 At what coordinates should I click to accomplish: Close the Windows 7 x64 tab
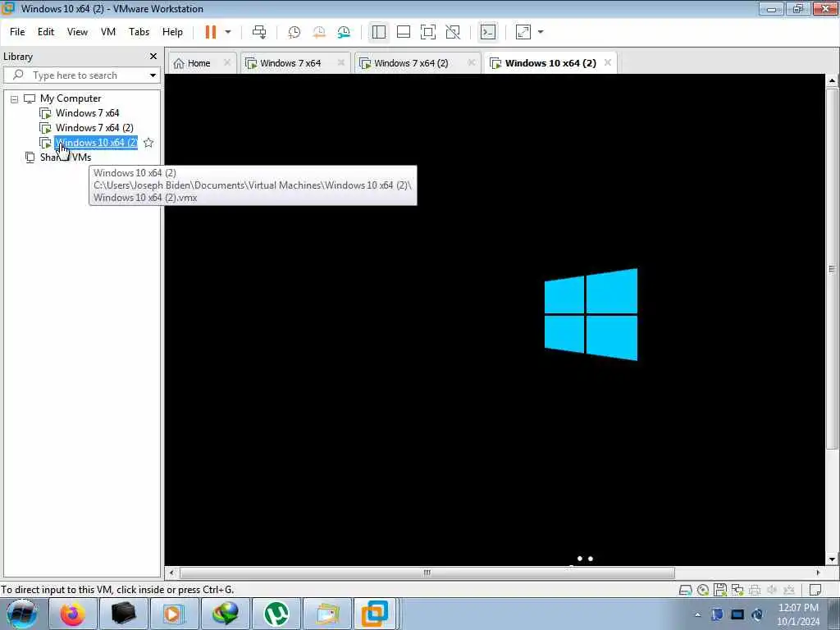tap(340, 62)
